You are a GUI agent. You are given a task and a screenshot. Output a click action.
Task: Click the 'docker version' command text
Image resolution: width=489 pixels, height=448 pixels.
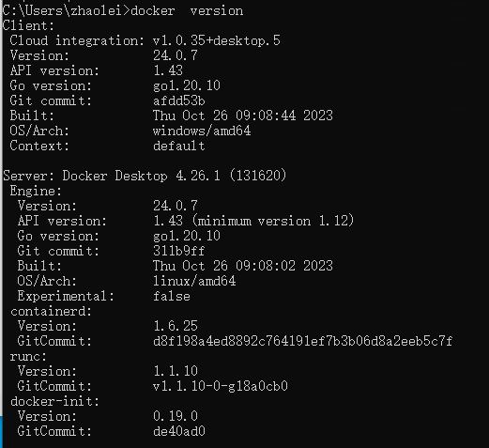click(187, 11)
